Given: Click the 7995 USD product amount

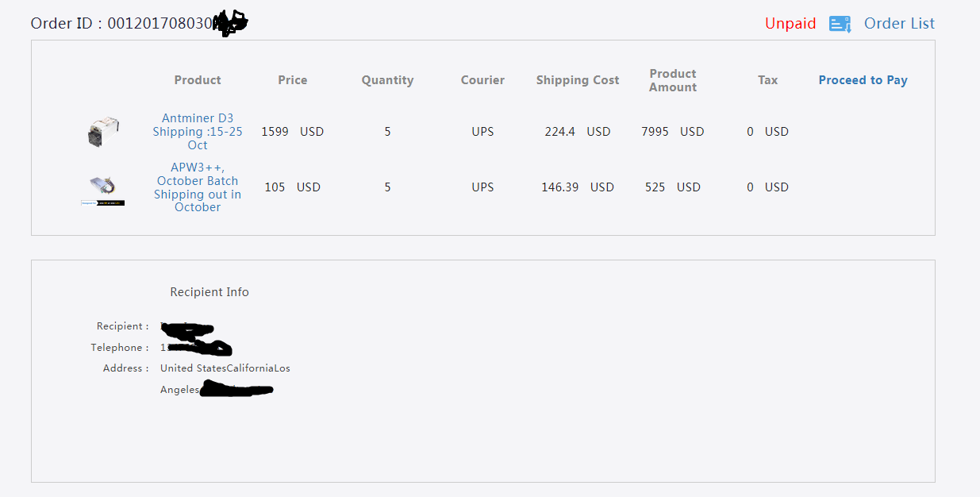Looking at the screenshot, I should point(673,132).
